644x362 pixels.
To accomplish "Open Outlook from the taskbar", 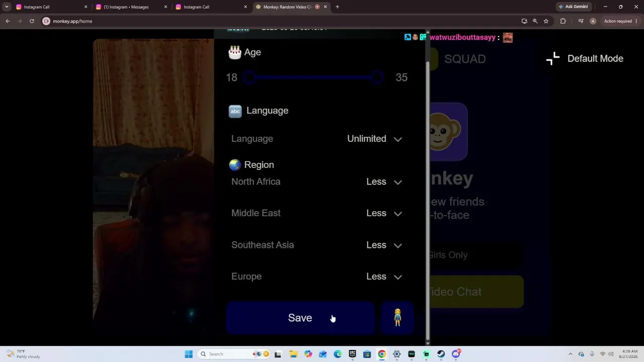I will [323, 354].
